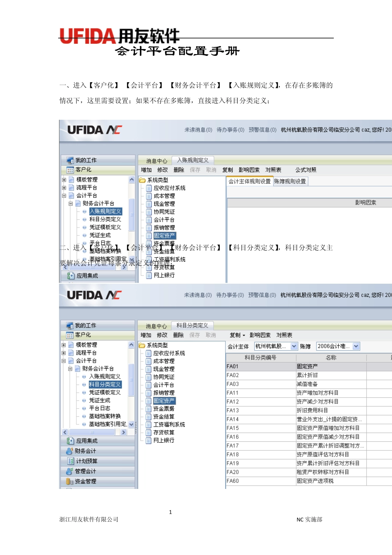Click 现金管理 document icon on 入账规则定义 screen

tap(149, 204)
